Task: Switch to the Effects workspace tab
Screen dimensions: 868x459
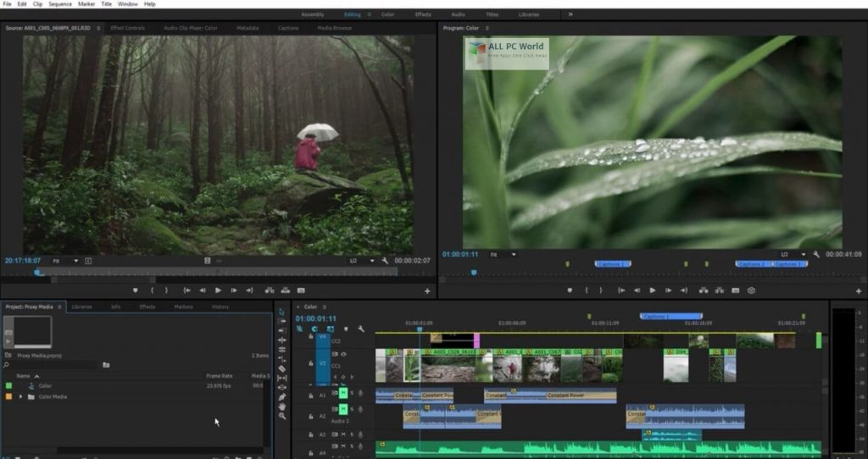Action: 422,14
